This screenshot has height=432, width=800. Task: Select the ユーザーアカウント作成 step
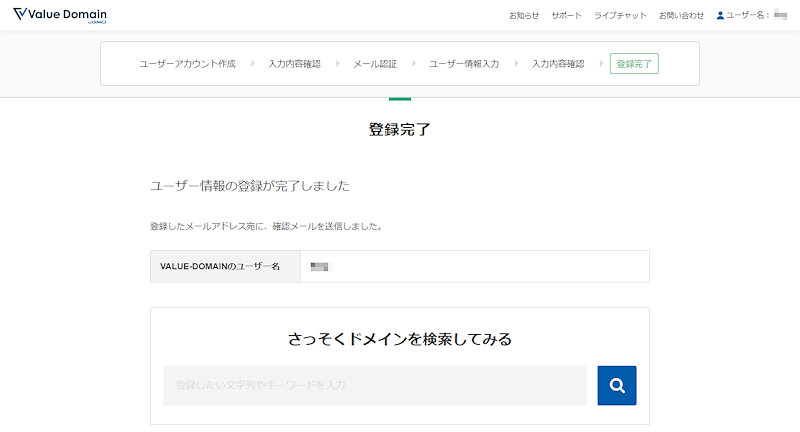point(187,64)
